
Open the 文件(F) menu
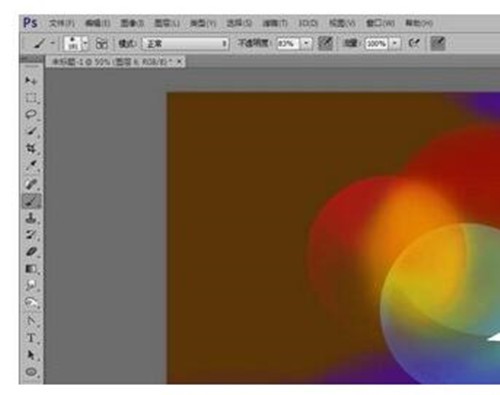coord(62,23)
